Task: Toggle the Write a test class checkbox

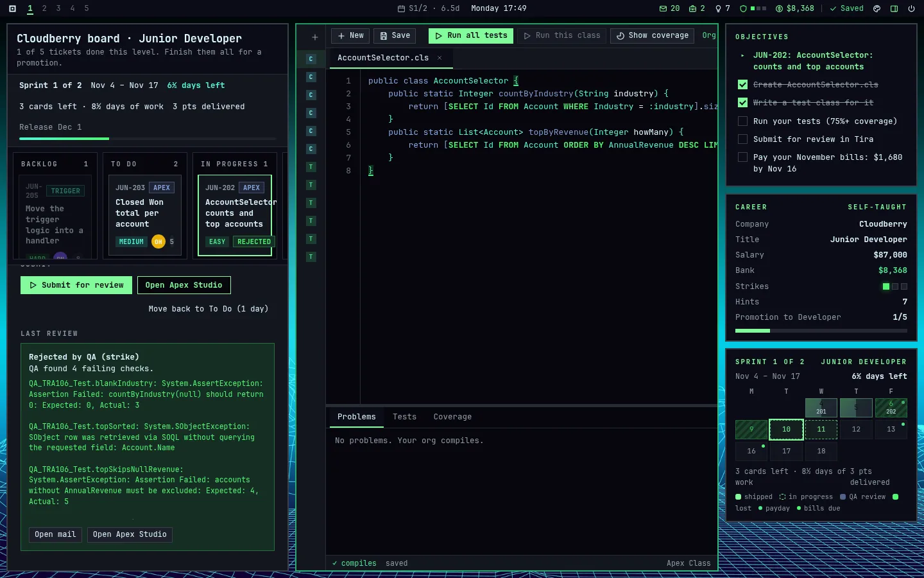Action: tap(742, 103)
